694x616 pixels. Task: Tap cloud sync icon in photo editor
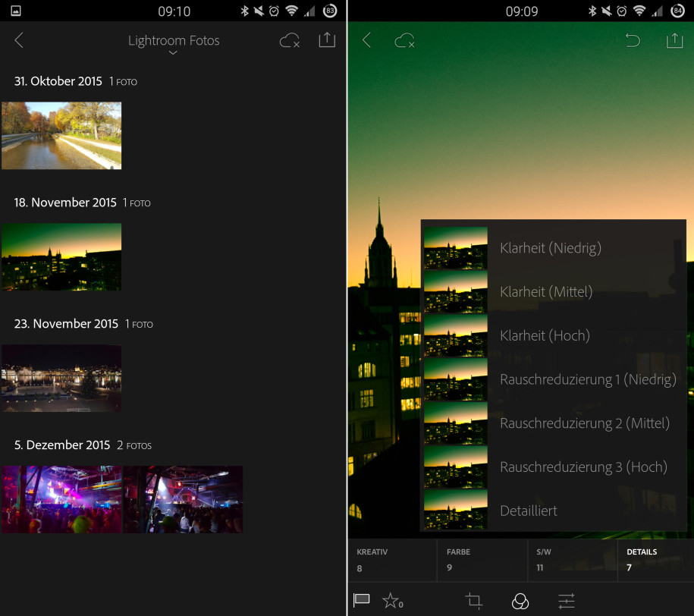(405, 41)
